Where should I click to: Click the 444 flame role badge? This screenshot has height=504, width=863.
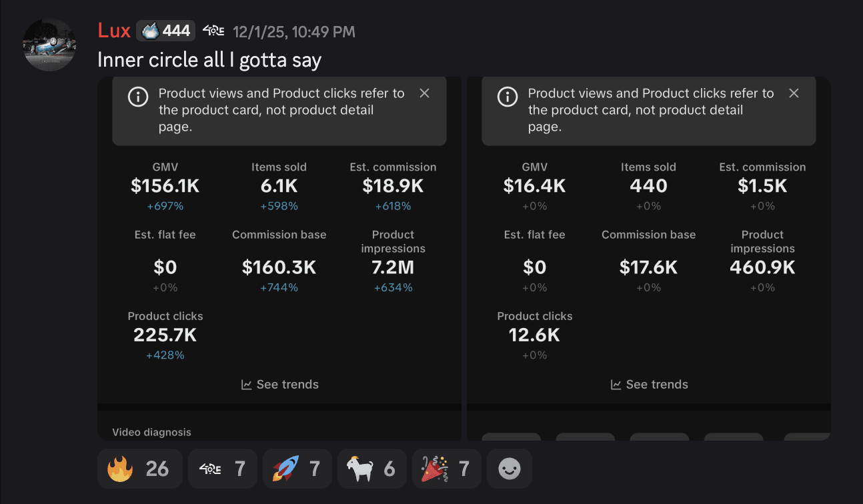[166, 31]
